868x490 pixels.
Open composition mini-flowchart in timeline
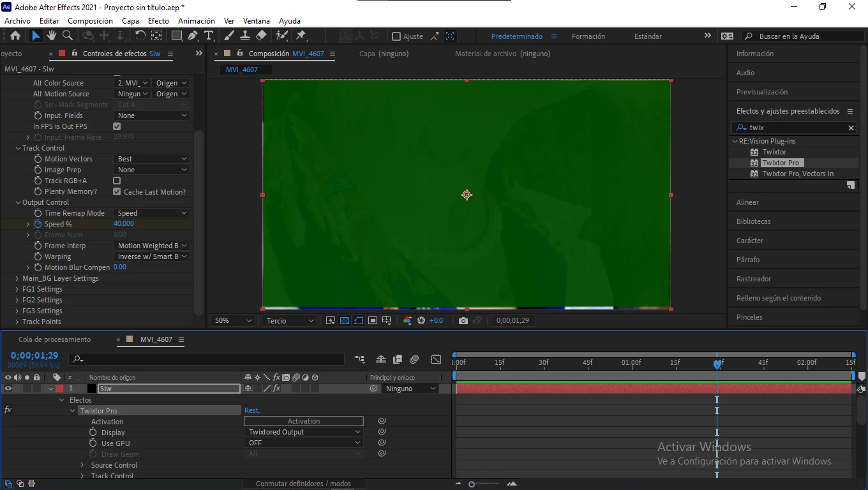click(x=360, y=359)
